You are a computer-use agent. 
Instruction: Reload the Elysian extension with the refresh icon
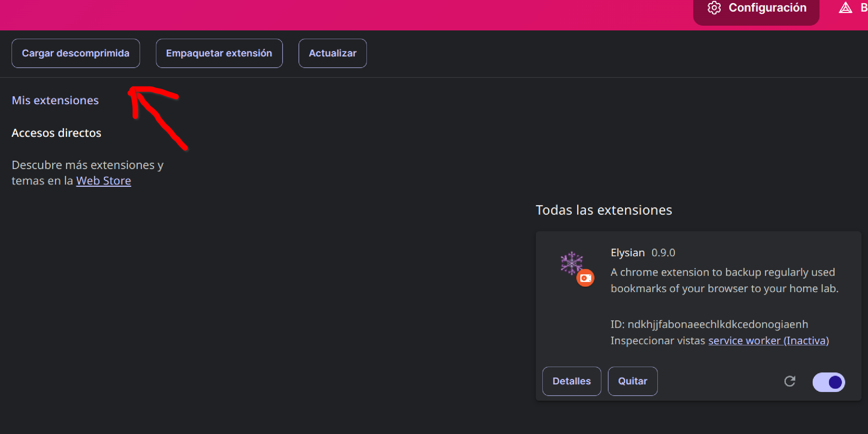click(789, 381)
